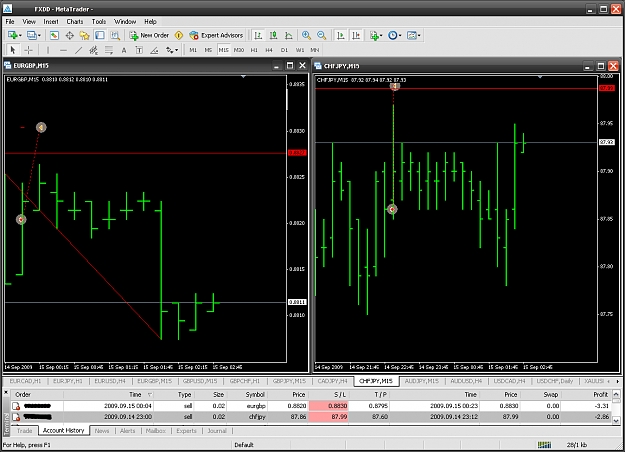
Task: Open the Profiles icon in the toolbar
Action: coord(32,35)
